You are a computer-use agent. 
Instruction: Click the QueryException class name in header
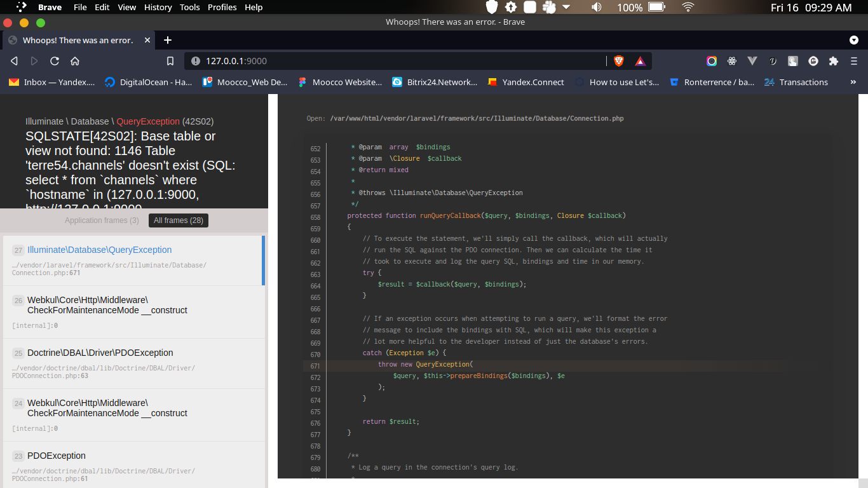point(148,121)
